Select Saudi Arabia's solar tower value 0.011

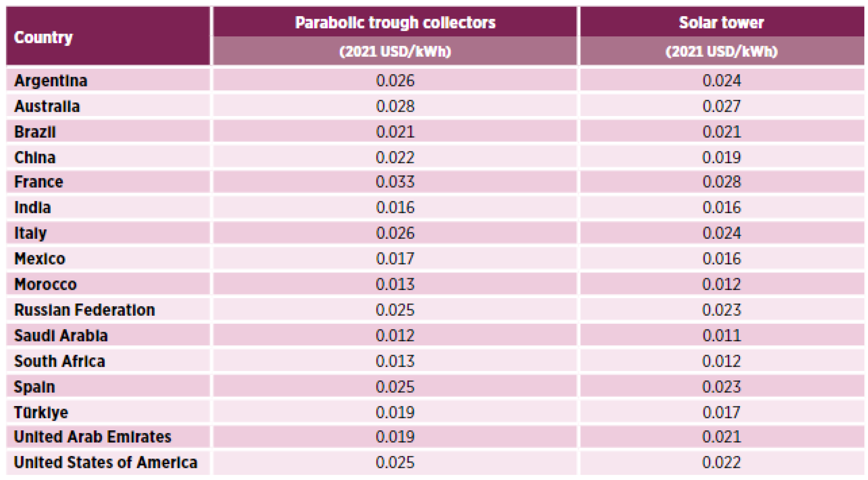[721, 335]
